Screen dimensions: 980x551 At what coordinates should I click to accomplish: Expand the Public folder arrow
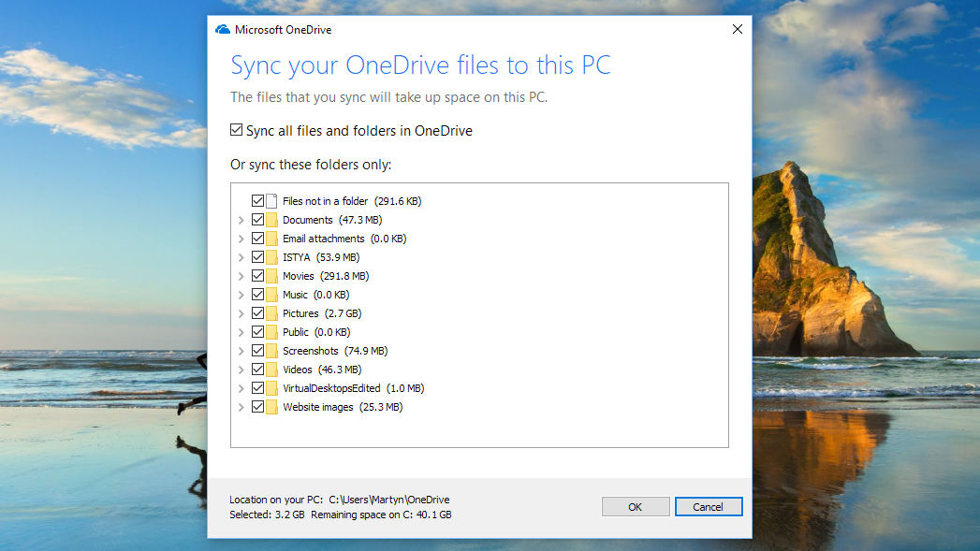click(x=241, y=332)
